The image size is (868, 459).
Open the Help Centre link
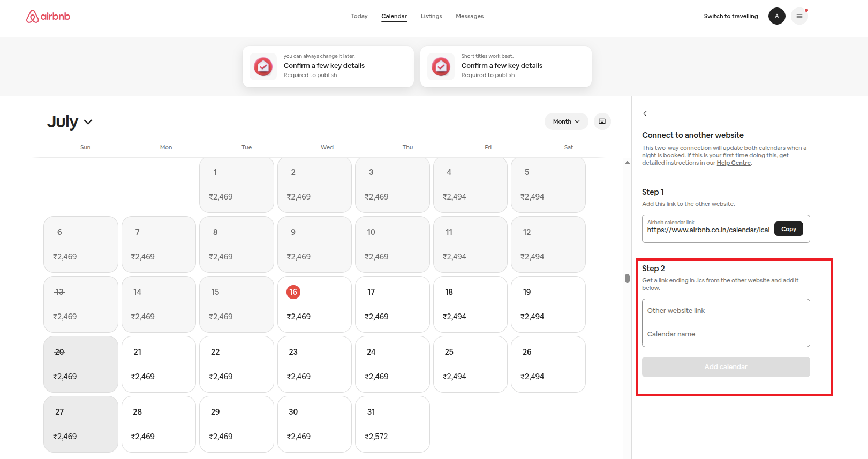[x=734, y=163]
